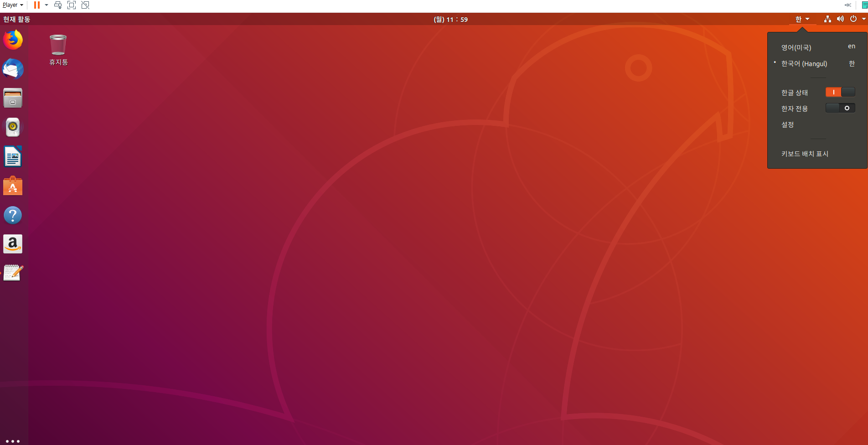Launch Rhythmbox music player

pos(13,127)
